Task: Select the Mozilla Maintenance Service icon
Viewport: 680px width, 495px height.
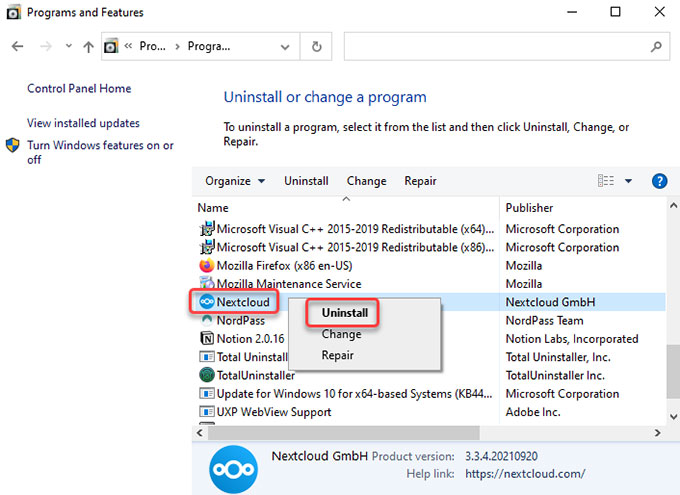Action: (207, 283)
